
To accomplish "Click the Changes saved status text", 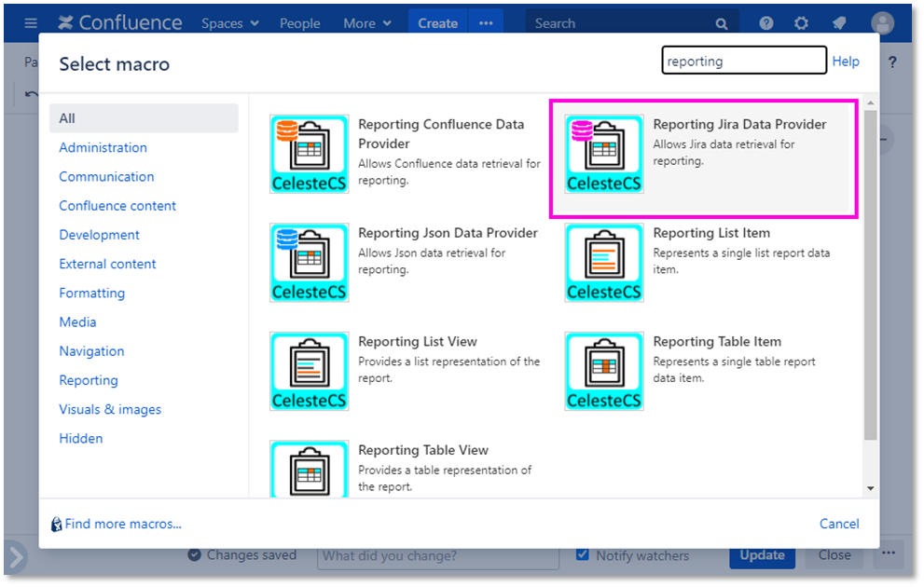I will [x=251, y=555].
